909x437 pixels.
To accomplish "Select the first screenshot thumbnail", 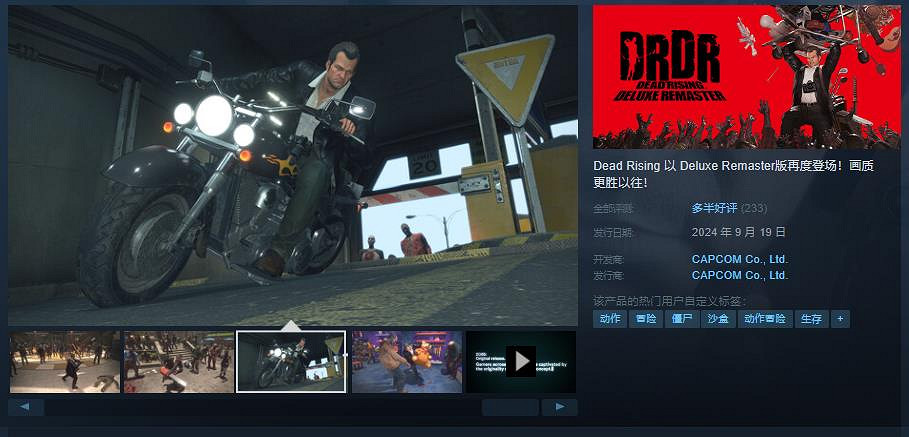I will pyautogui.click(x=64, y=362).
